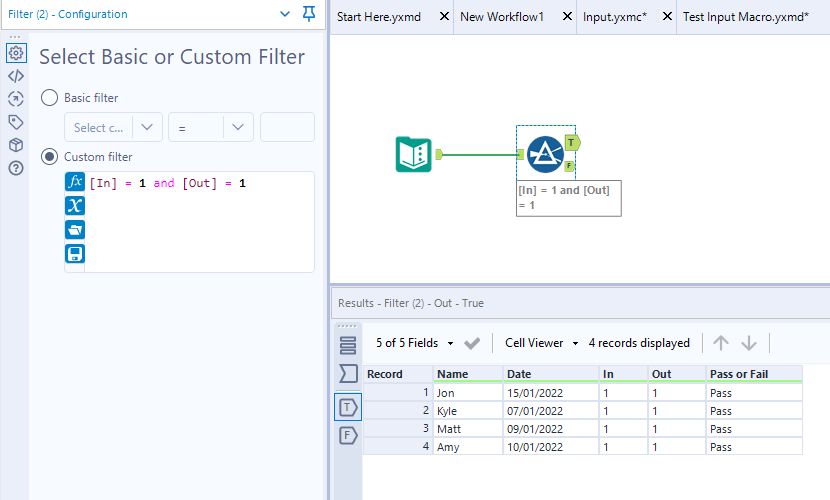Viewport: 830px width, 500px height.
Task: Open saved expressions folder icon
Action: point(75,230)
